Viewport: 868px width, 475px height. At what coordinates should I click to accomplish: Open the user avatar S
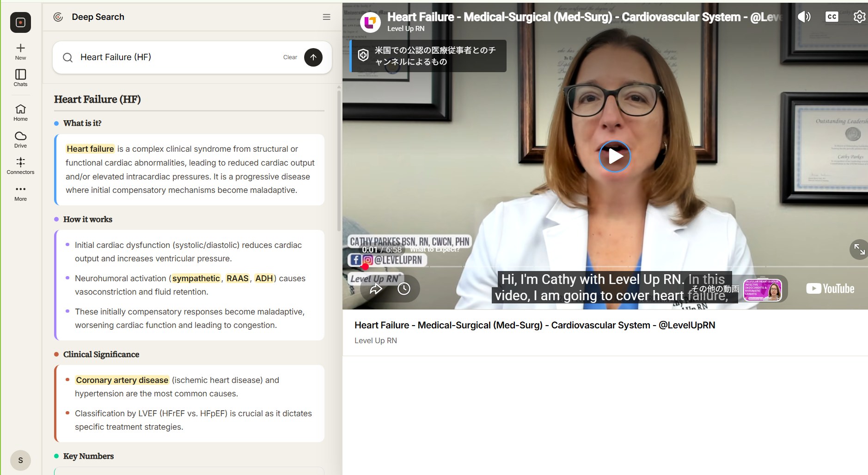tap(20, 460)
